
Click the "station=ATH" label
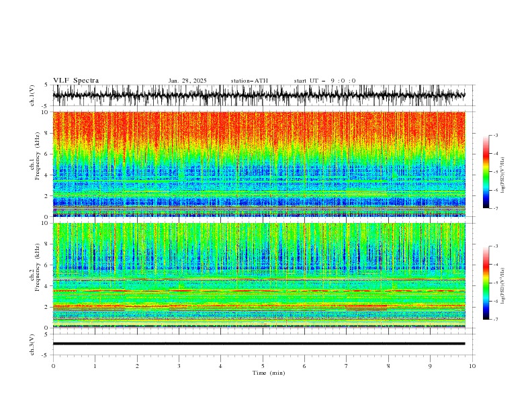[249, 81]
